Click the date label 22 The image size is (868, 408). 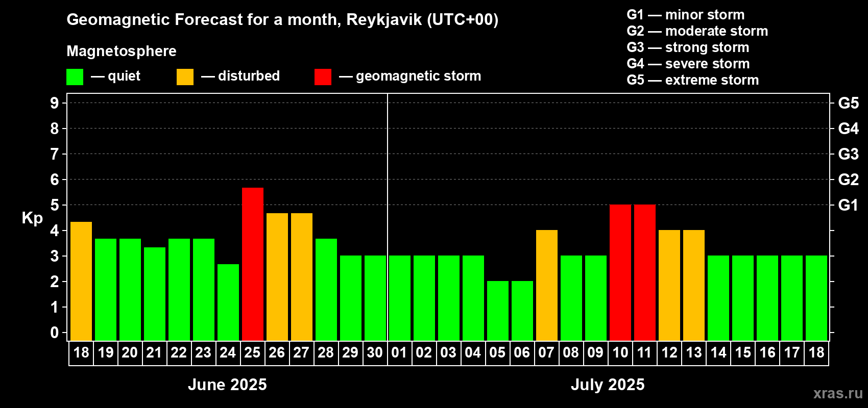point(179,352)
